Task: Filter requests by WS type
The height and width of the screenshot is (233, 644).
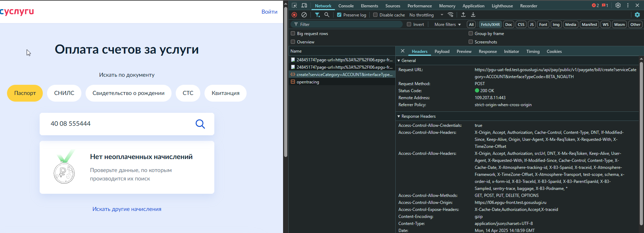Action: tap(605, 24)
